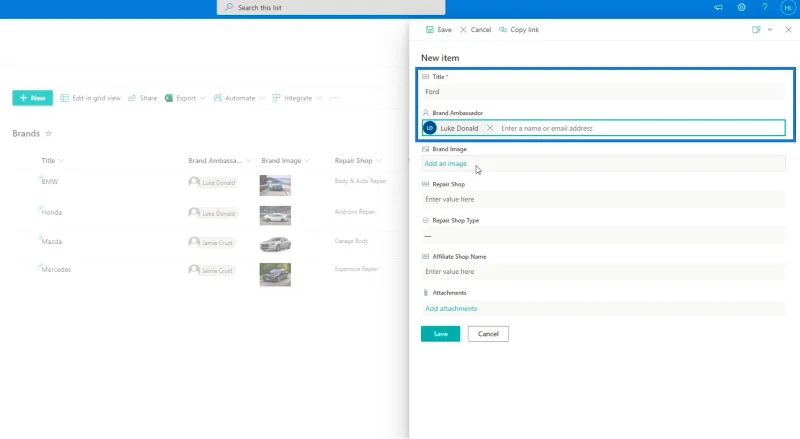The height and width of the screenshot is (439, 800).
Task: Expand the form options chevron
Action: pyautogui.click(x=770, y=30)
